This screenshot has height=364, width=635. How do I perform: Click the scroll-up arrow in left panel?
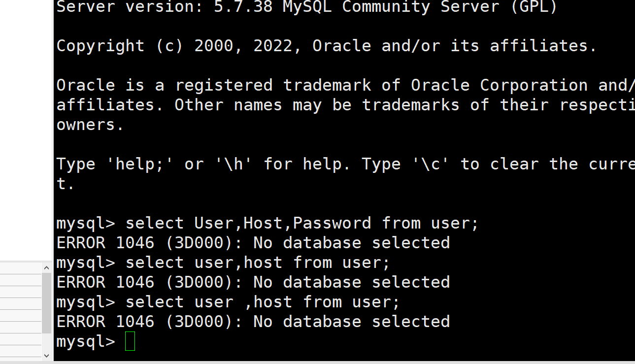pyautogui.click(x=46, y=267)
